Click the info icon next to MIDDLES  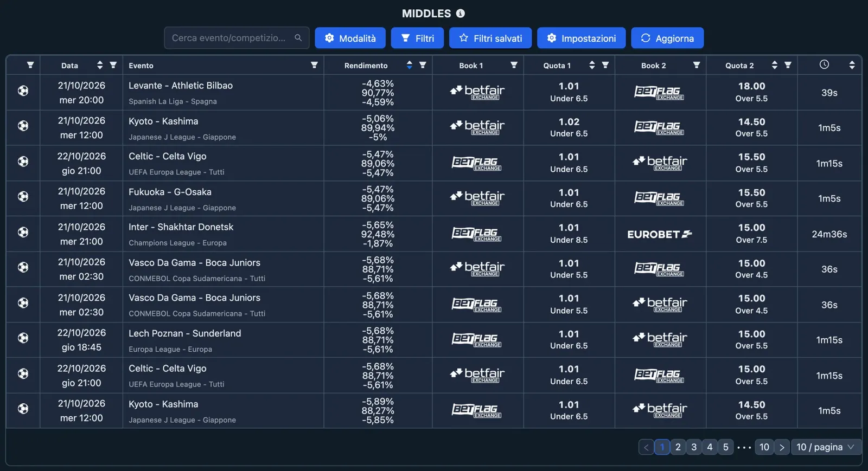(461, 14)
